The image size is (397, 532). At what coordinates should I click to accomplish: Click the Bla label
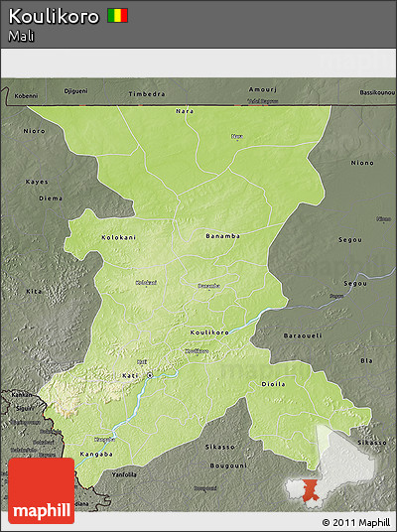coord(367,360)
